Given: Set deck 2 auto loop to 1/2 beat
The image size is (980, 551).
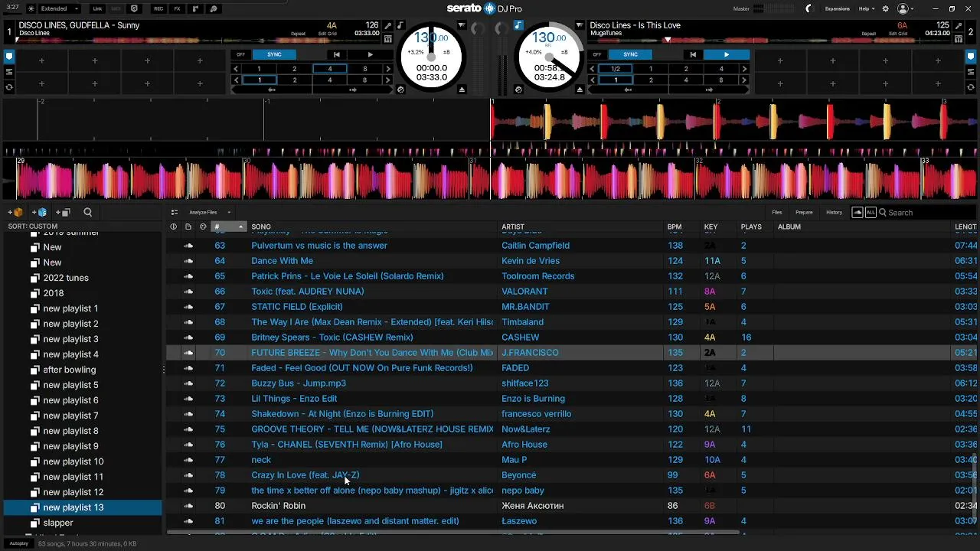Looking at the screenshot, I should 616,69.
